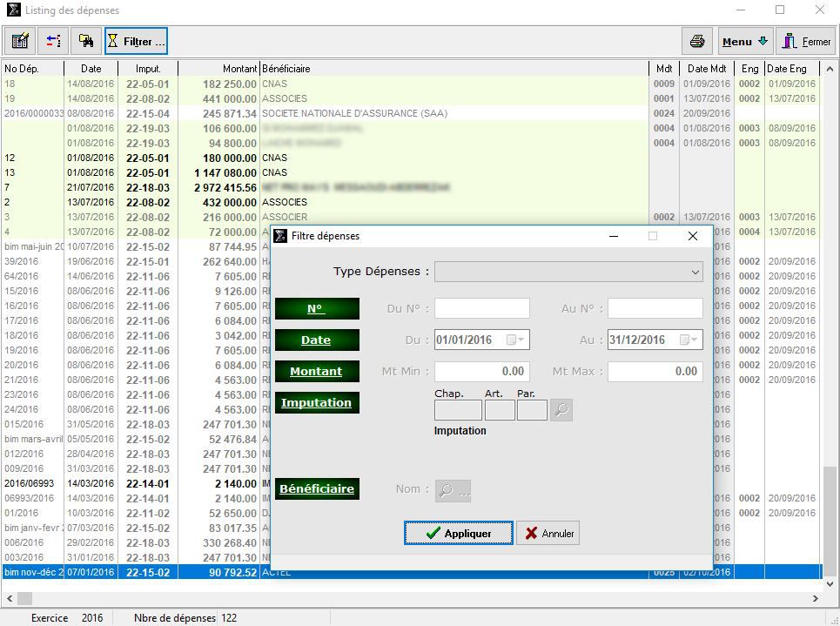This screenshot has width=840, height=626.
Task: Sort by the Date column header
Action: pyautogui.click(x=91, y=69)
